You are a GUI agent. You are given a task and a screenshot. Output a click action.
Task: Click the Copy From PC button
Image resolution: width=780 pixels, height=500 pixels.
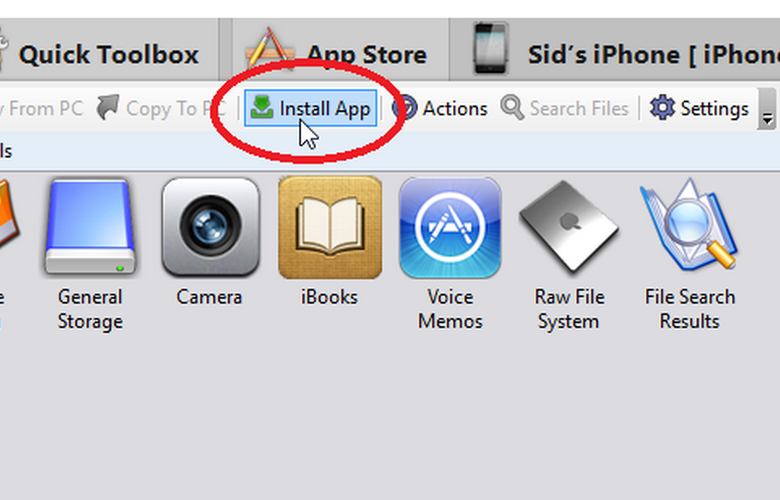[42, 108]
